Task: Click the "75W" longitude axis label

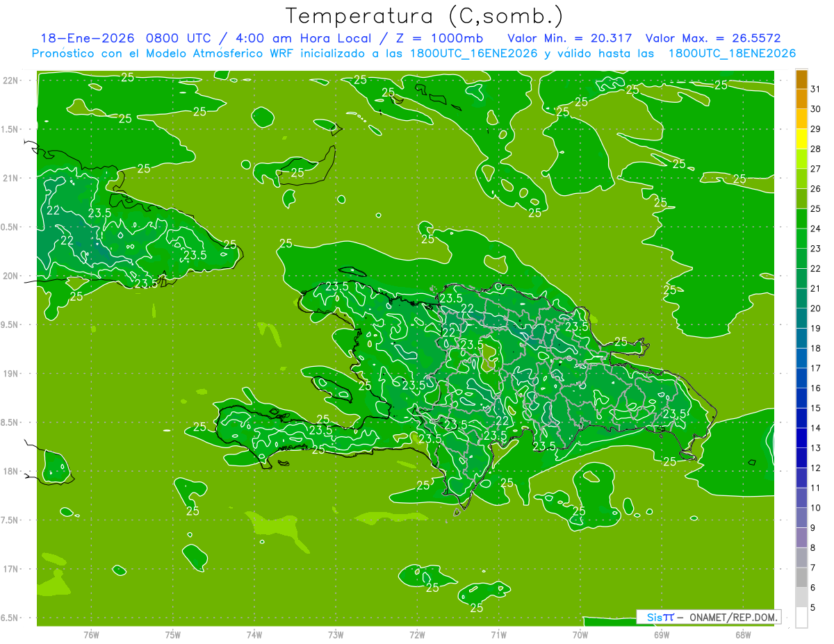Action: [172, 634]
